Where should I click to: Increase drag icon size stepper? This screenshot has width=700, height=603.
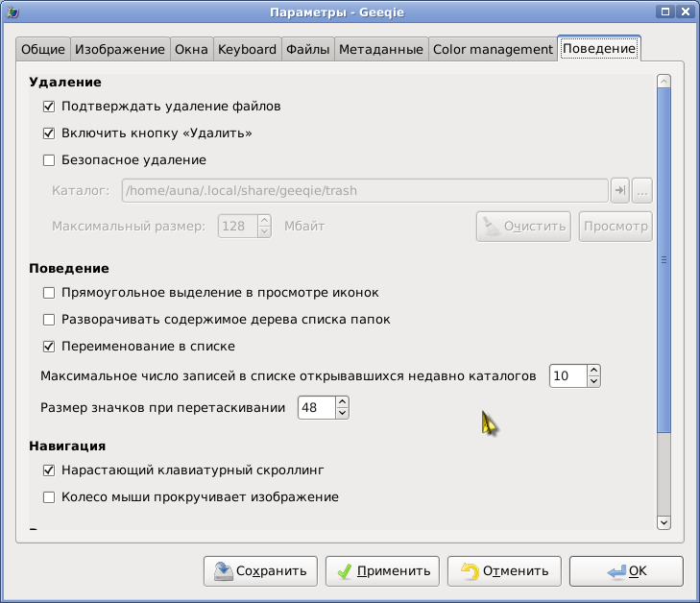(x=342, y=402)
